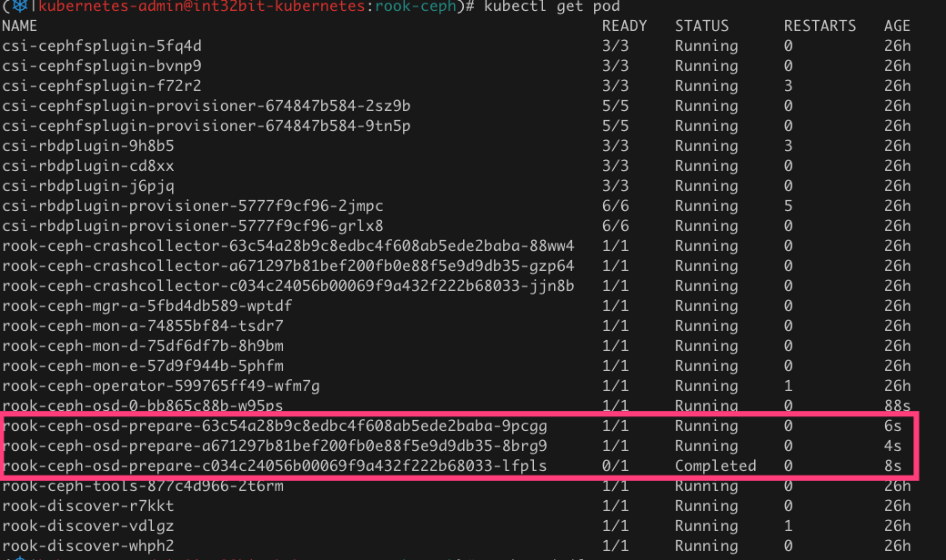
Task: Click restart count 1 for rook-ceph-operator pod
Action: tap(788, 385)
